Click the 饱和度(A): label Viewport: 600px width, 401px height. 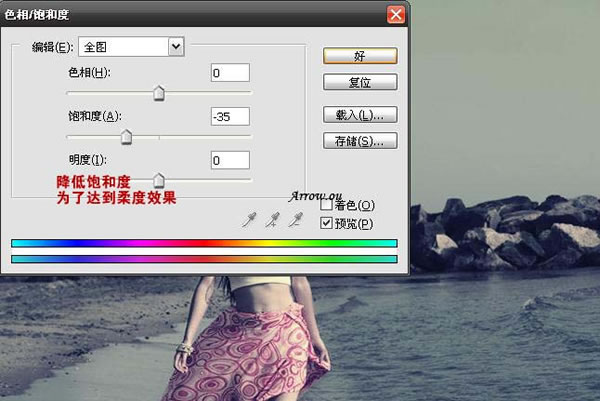click(95, 116)
